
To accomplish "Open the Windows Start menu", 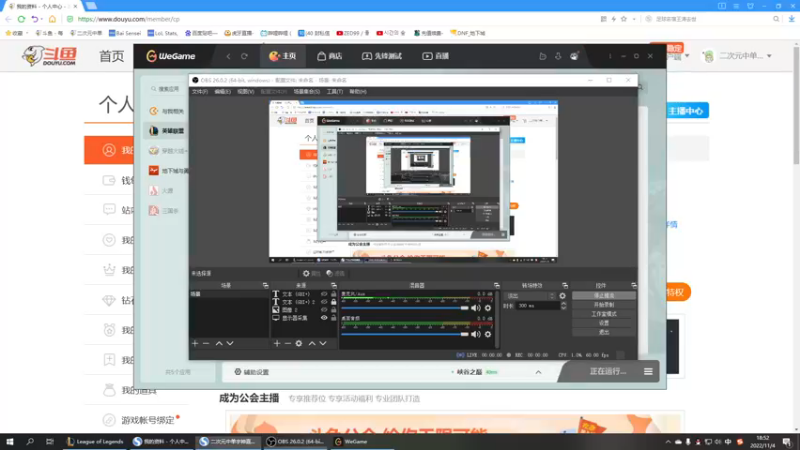I will (10, 441).
